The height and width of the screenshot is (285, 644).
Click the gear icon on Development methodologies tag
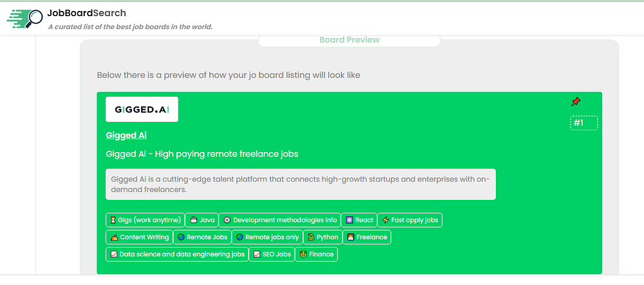[227, 220]
